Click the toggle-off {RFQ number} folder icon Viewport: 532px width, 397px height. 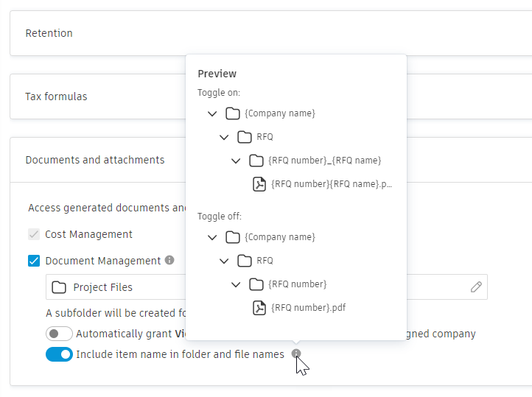point(256,284)
